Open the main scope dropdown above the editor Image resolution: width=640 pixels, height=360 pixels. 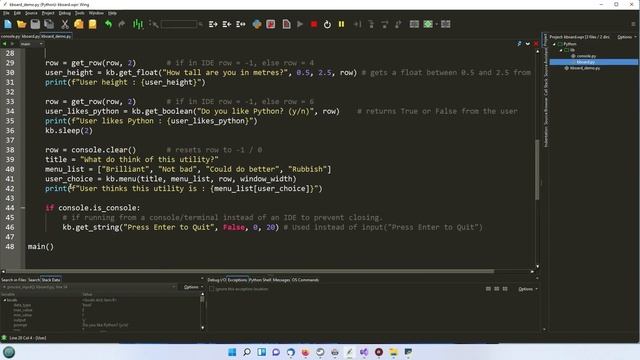(x=32, y=44)
